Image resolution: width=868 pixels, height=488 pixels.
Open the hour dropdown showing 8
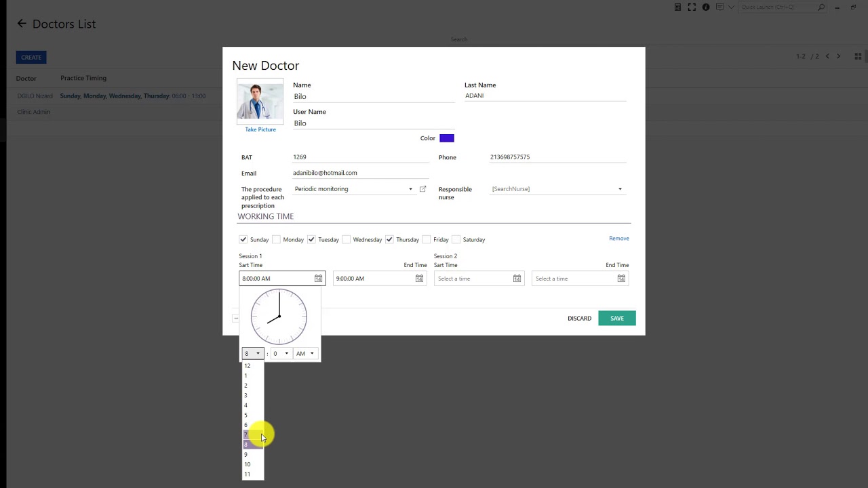[252, 353]
